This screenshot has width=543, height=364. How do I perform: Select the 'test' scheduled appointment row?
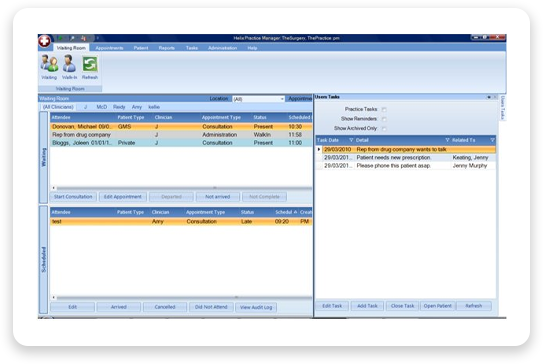tap(181, 221)
